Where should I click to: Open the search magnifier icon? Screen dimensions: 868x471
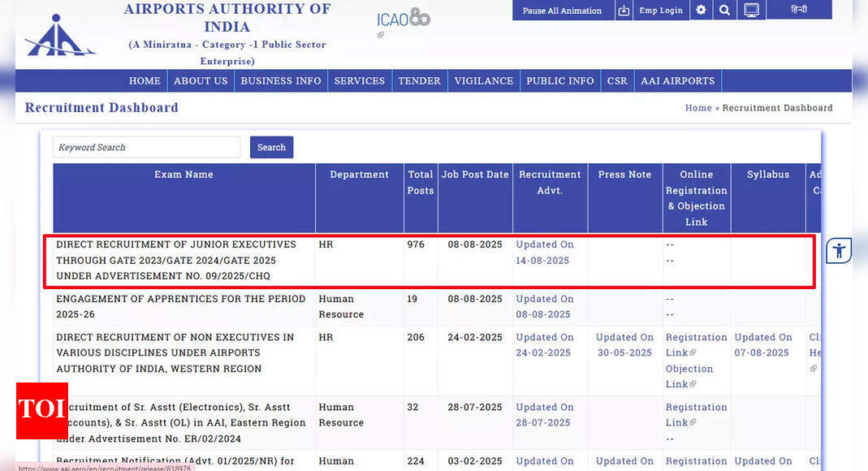(x=724, y=10)
